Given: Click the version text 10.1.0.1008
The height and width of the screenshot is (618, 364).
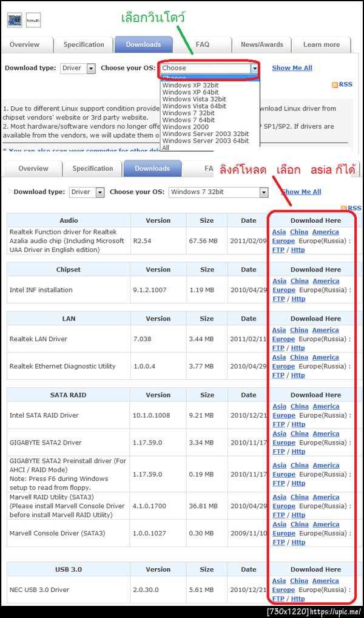Looking at the screenshot, I should coord(152,415).
